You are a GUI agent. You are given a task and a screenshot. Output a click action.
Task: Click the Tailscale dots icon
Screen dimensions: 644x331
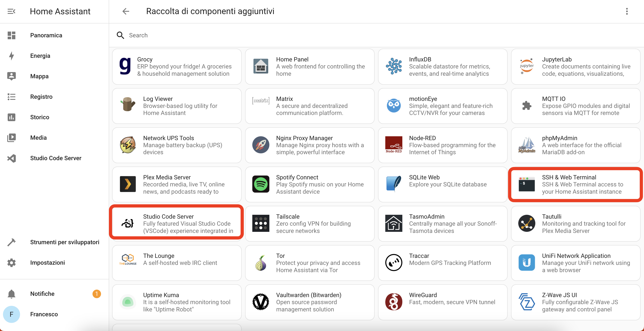[261, 224]
